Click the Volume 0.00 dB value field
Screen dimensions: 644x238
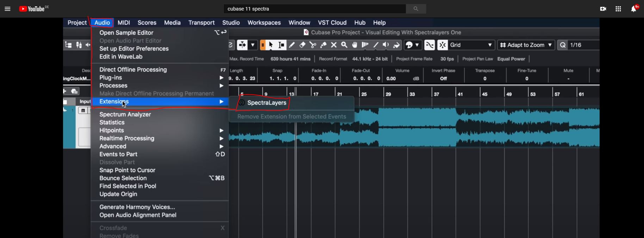pyautogui.click(x=403, y=79)
